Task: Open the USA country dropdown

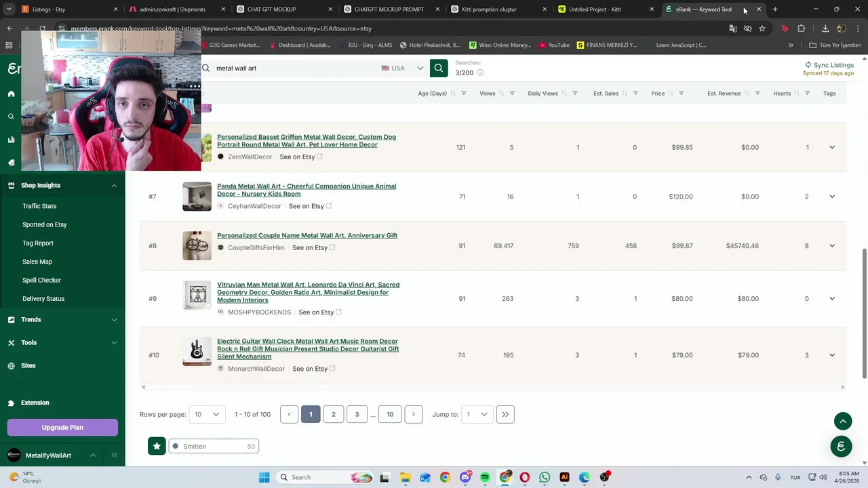Action: pos(403,68)
